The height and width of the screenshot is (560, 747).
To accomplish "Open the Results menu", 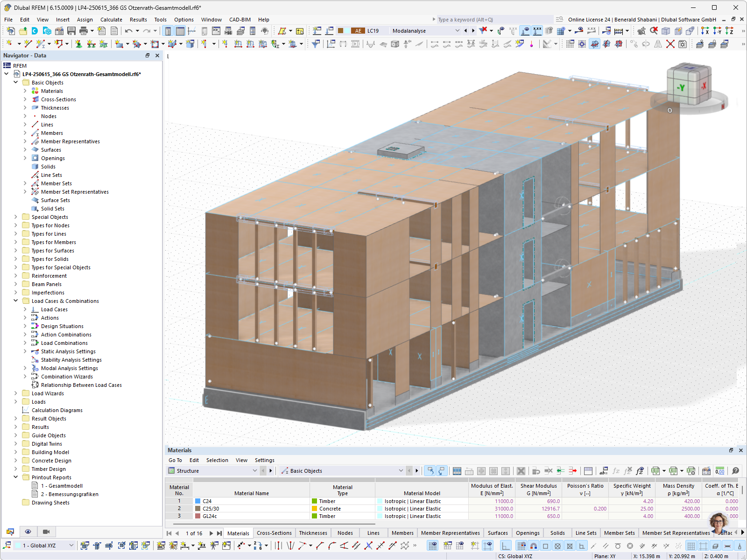I will [138, 20].
